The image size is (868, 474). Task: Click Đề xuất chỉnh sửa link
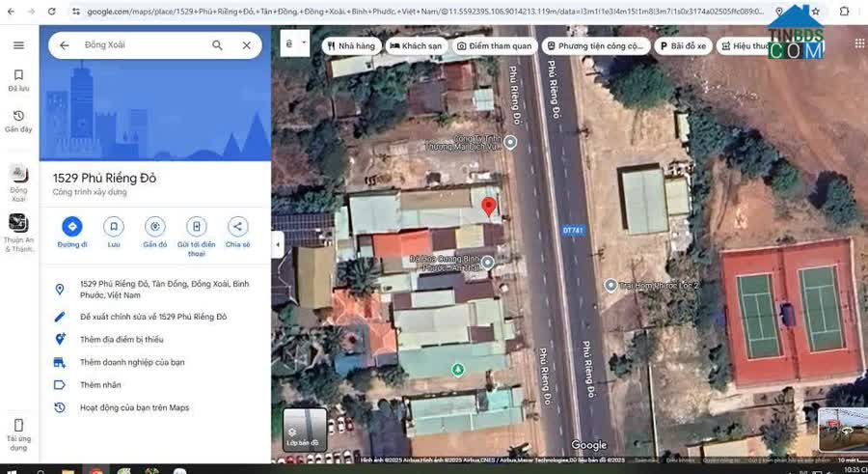(153, 317)
